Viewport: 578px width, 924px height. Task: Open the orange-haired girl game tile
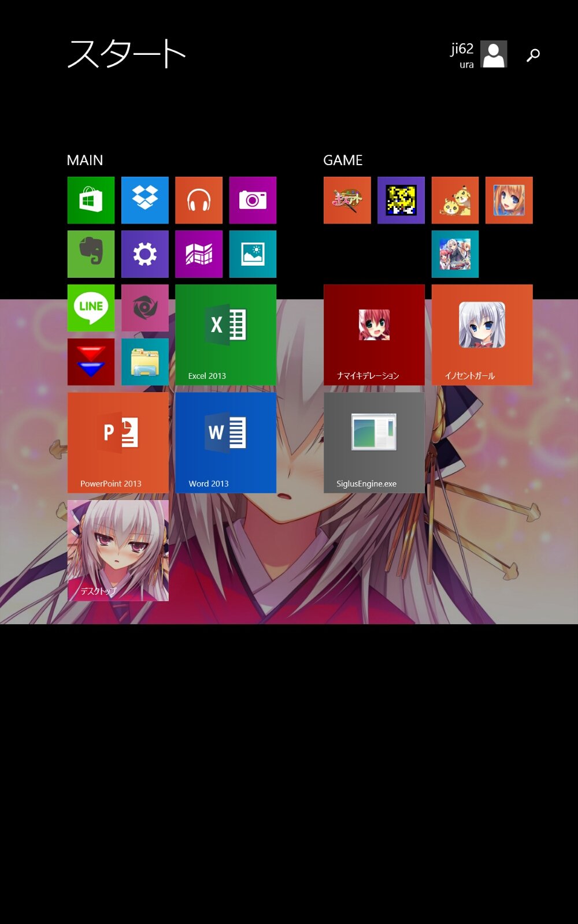point(509,200)
